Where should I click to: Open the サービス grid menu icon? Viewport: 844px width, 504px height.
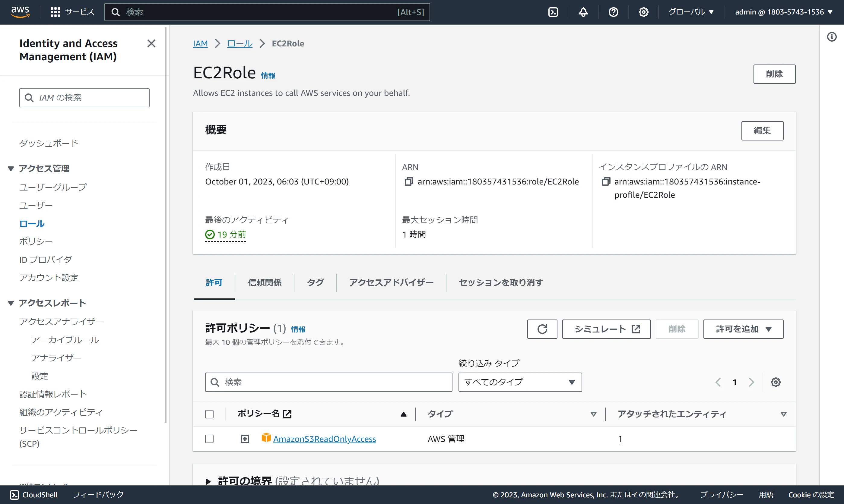(x=56, y=11)
